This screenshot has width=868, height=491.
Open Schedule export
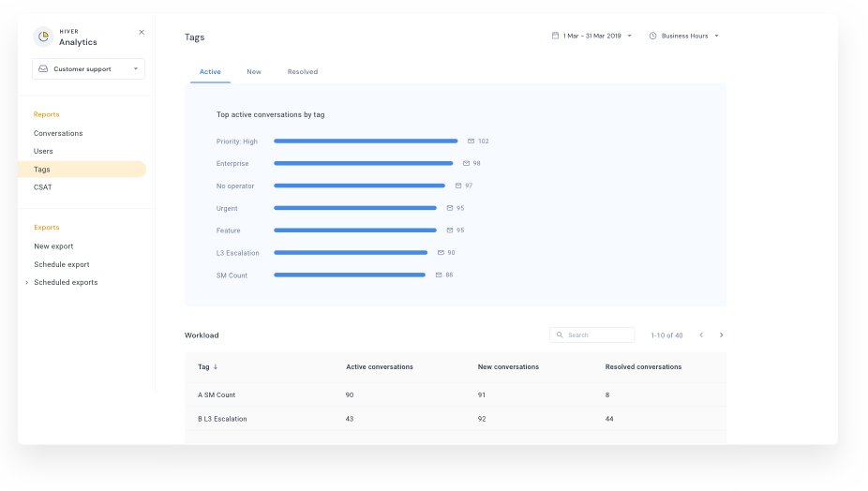pyautogui.click(x=62, y=264)
